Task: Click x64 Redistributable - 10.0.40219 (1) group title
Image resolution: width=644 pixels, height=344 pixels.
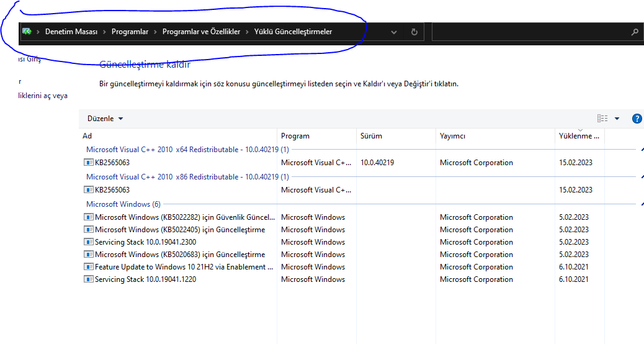Action: point(187,150)
